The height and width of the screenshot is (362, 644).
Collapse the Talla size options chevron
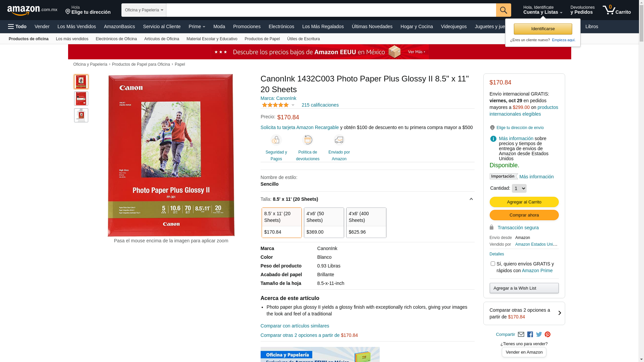pos(471,199)
